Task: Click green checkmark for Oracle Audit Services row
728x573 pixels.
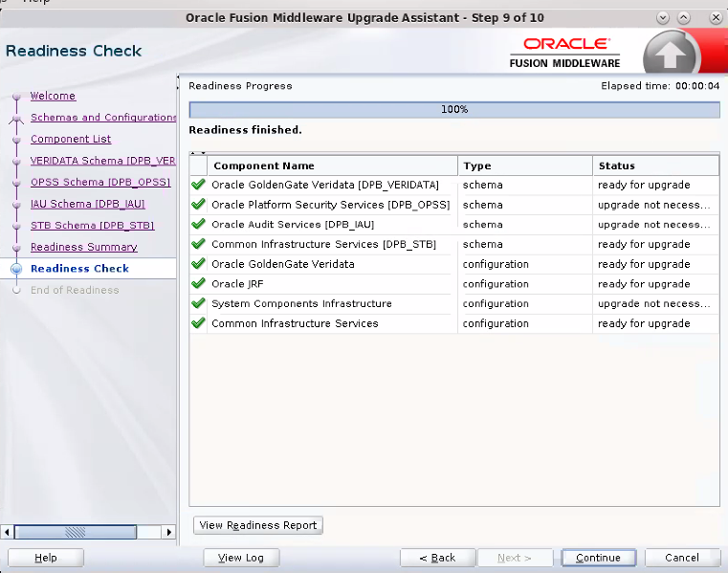Action: [198, 224]
